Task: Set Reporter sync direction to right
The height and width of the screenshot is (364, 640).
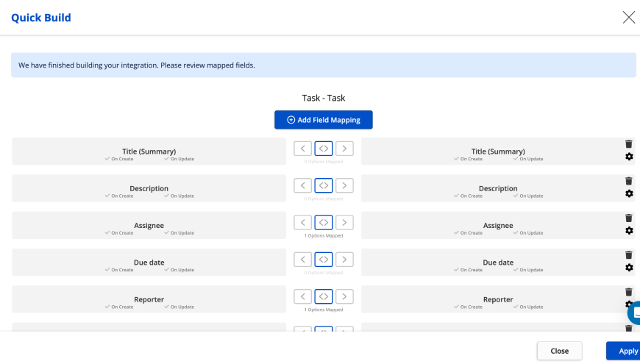Action: pos(344,296)
